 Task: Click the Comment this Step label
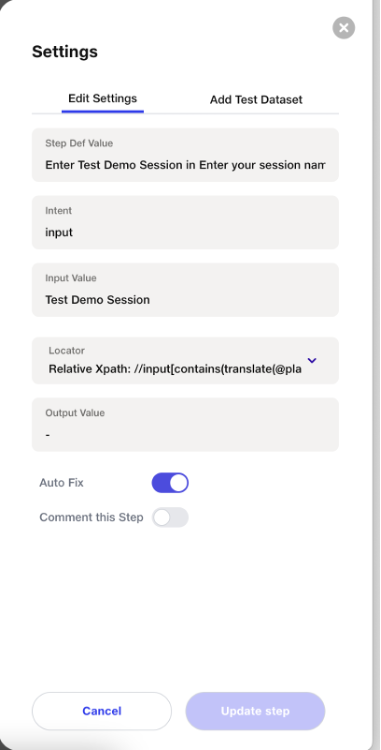click(x=91, y=518)
